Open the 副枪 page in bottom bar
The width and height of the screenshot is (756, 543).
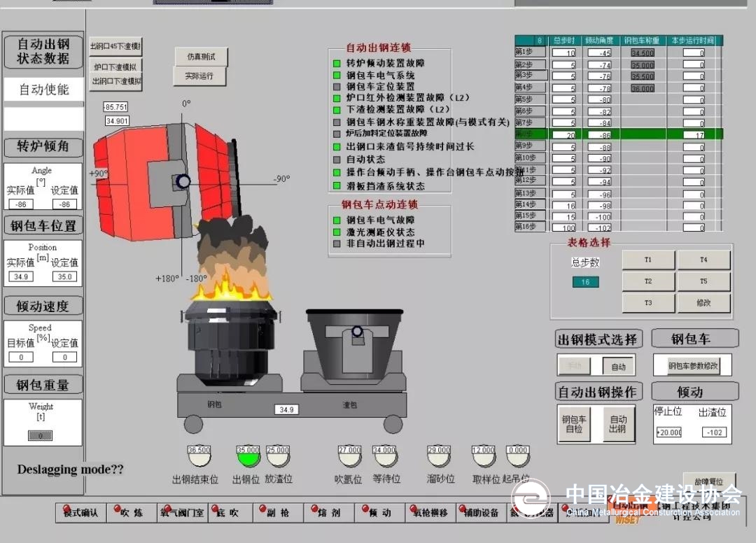[x=278, y=513]
